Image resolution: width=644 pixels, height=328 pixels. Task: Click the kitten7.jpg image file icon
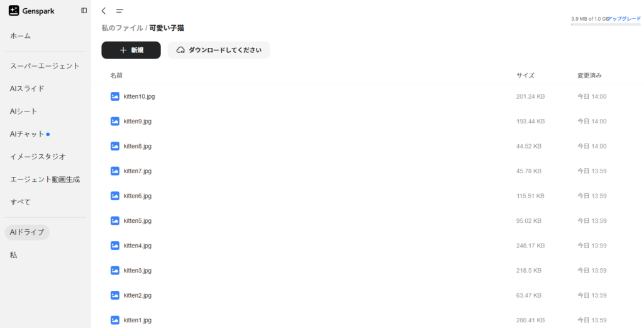click(115, 171)
